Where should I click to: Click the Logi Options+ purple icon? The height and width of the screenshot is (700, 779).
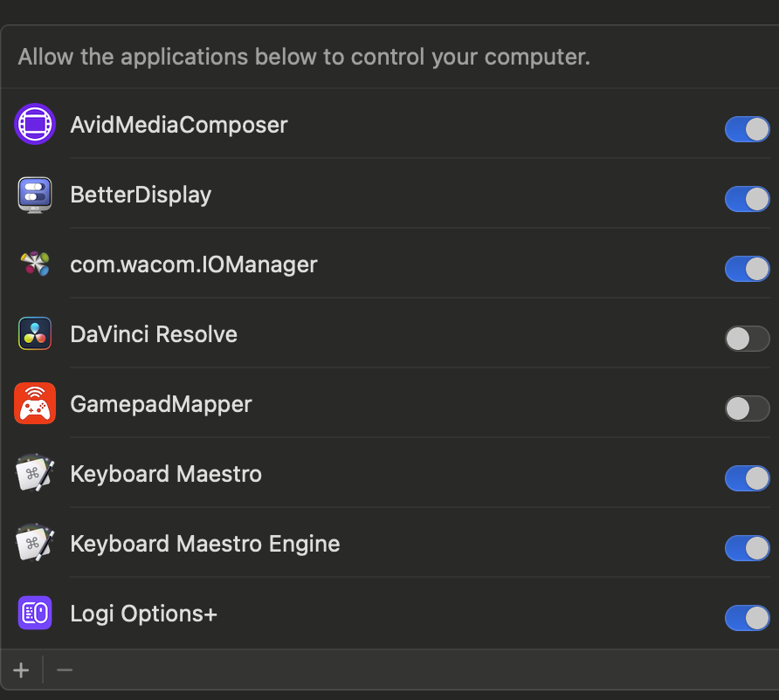(x=35, y=613)
